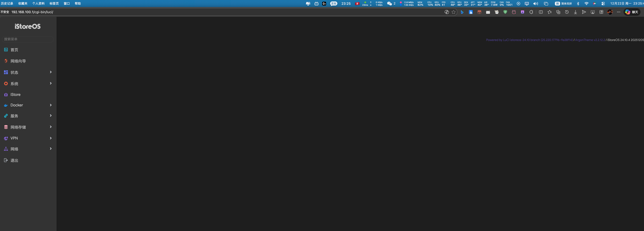Open macOS Control Center toggles icon
The image size is (644, 231).
603,3
